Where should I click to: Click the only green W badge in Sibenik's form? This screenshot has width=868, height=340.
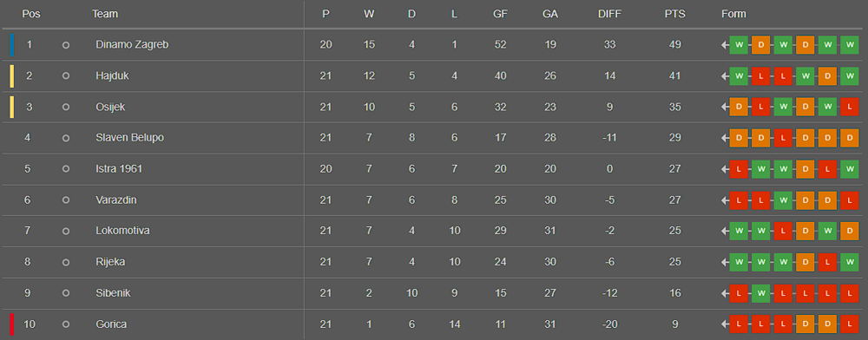point(760,293)
